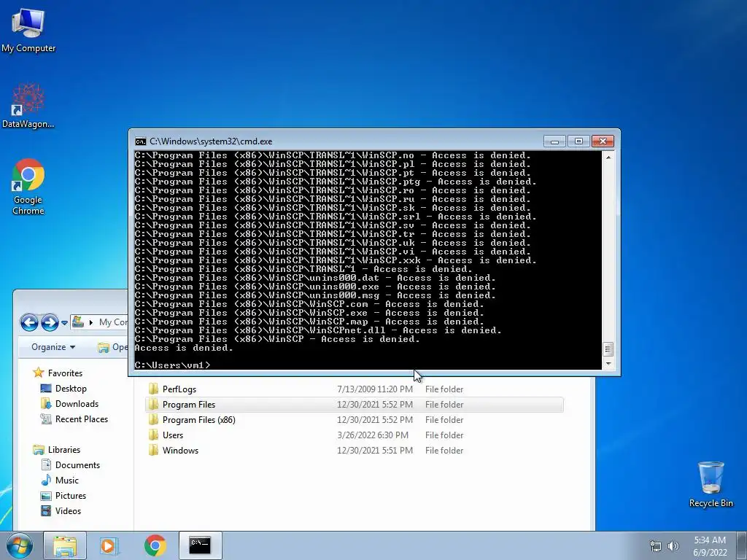Image resolution: width=747 pixels, height=560 pixels.
Task: Open the DataWagon desktop shortcut
Action: coord(28,106)
